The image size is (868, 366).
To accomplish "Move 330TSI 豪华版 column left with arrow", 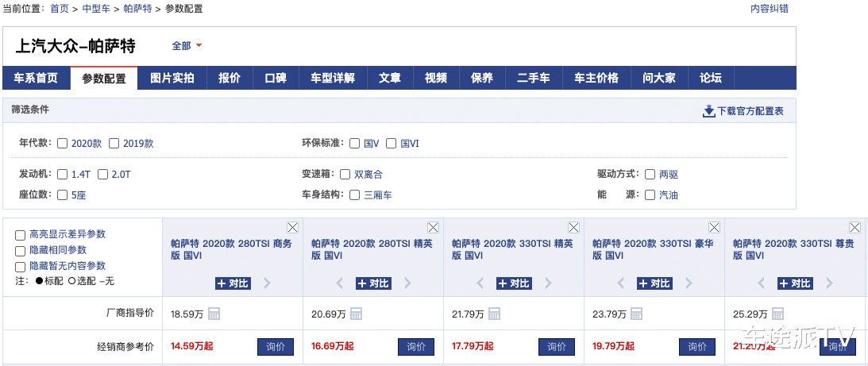I will [620, 283].
